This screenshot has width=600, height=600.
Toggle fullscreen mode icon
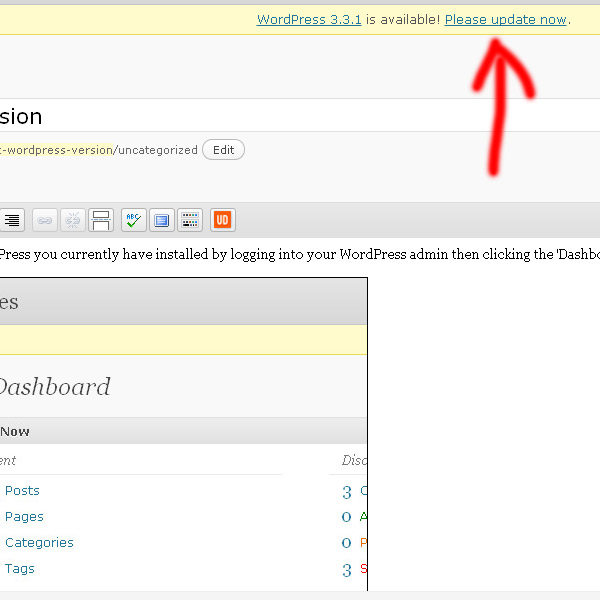click(162, 220)
